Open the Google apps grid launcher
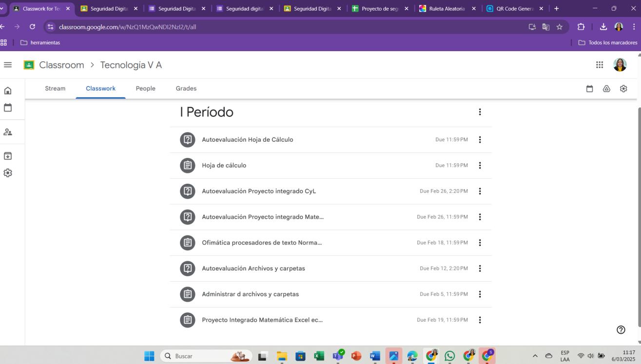Image resolution: width=641 pixels, height=364 pixels. tap(600, 65)
